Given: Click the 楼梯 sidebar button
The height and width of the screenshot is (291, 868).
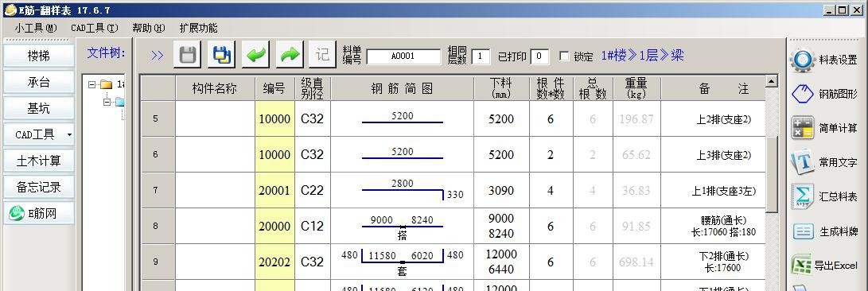Looking at the screenshot, I should 39,56.
